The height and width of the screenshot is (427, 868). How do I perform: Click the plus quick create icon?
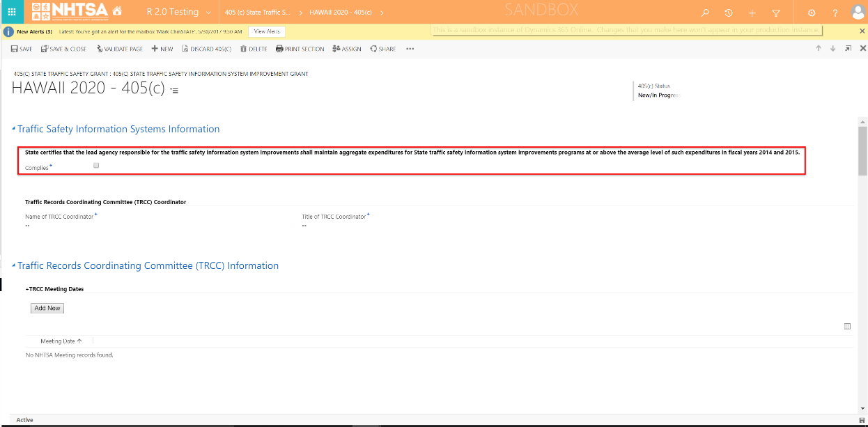point(752,13)
